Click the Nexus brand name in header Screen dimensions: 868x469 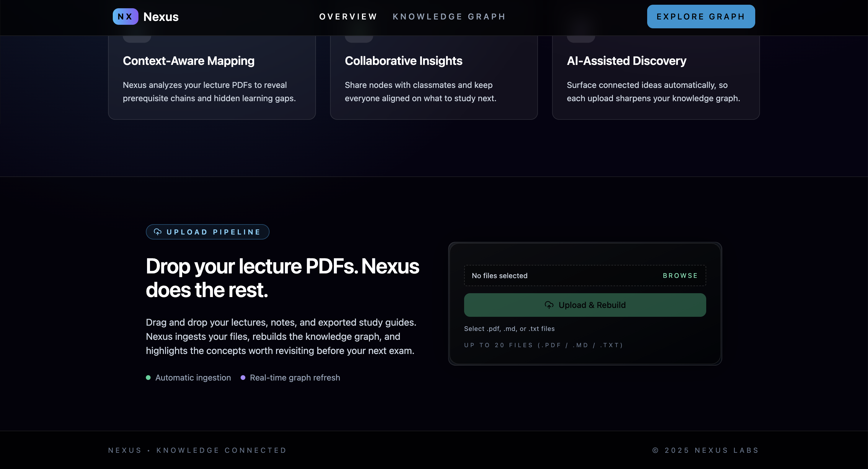[x=161, y=17]
